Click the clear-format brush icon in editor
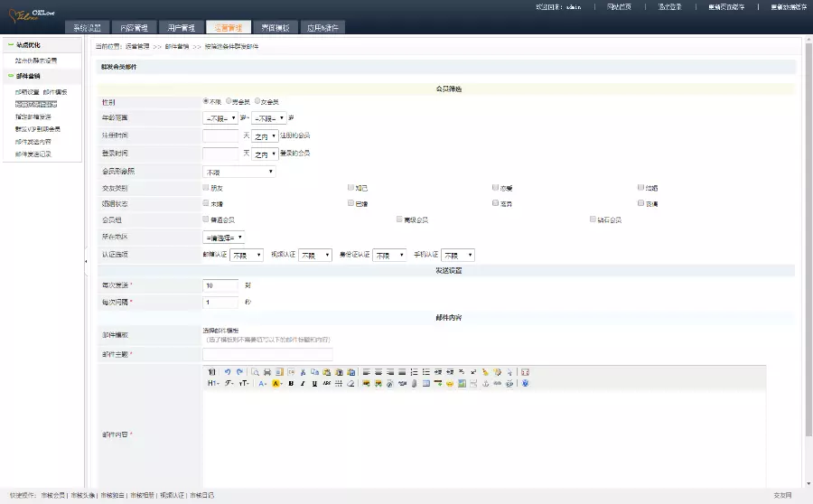 (485, 372)
